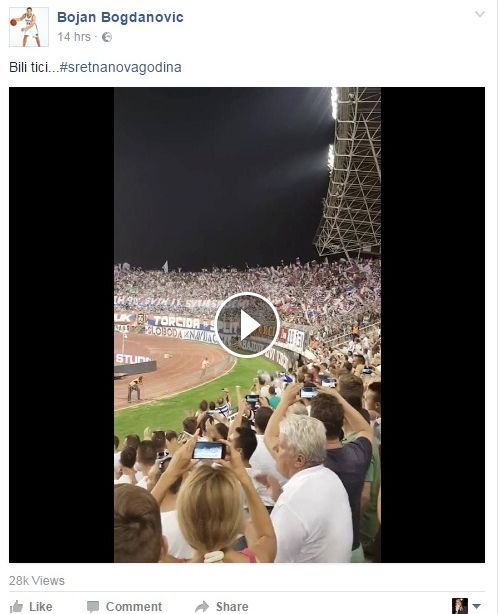Image resolution: width=498 pixels, height=614 pixels.
Task: Click the Comment speech bubble icon
Action: click(x=93, y=607)
